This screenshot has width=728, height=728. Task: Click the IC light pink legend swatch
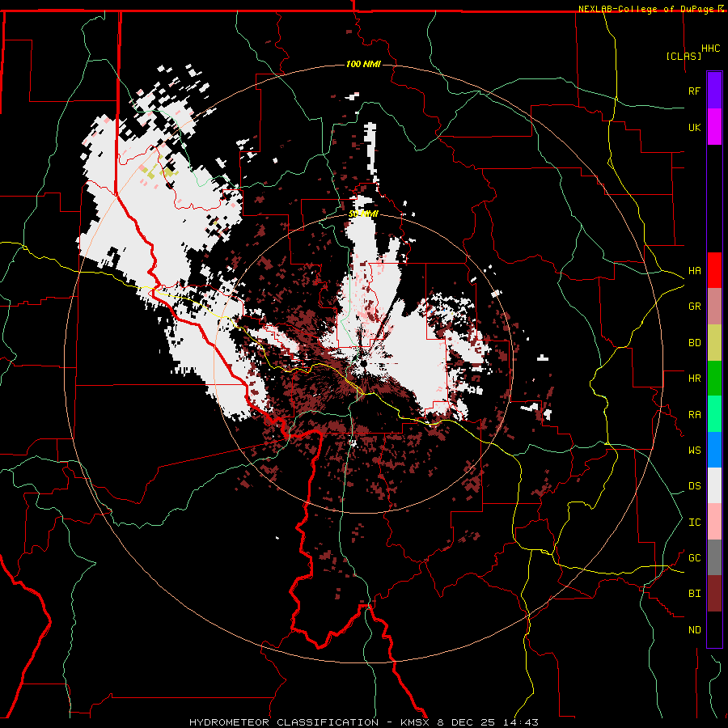[x=714, y=522]
